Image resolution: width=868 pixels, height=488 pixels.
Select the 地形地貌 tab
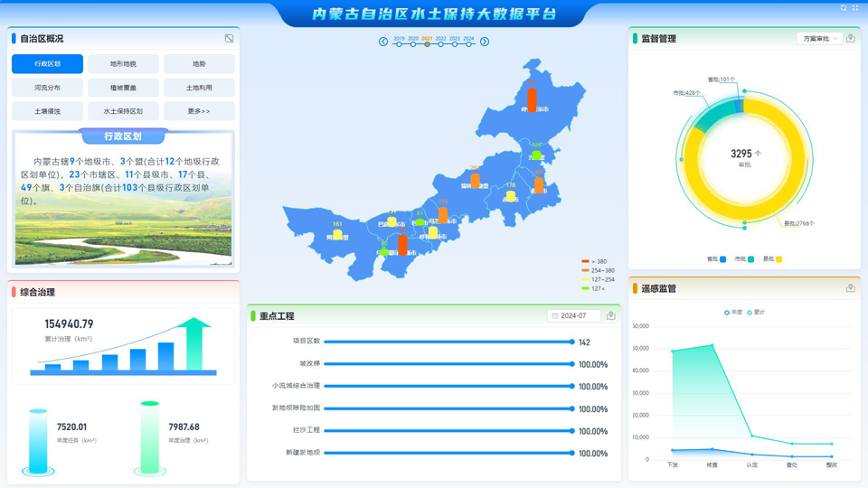click(123, 64)
